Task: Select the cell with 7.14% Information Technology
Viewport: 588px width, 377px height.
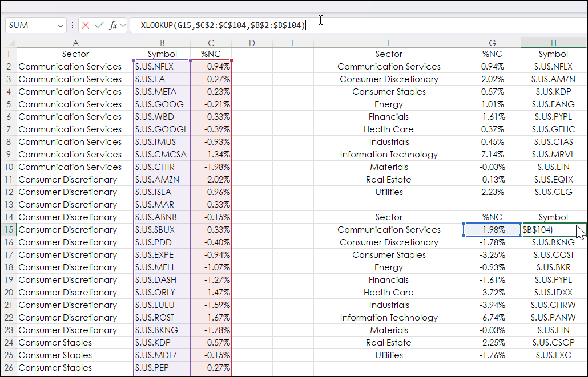Action: point(492,155)
